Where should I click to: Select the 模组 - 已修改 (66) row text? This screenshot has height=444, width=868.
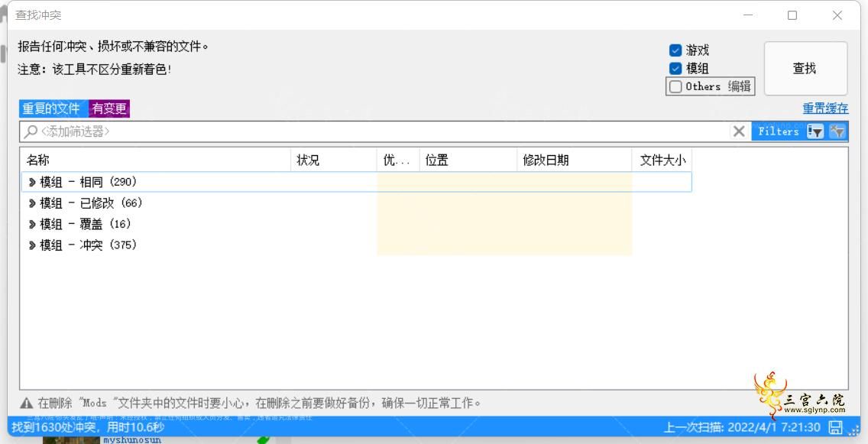(x=91, y=203)
